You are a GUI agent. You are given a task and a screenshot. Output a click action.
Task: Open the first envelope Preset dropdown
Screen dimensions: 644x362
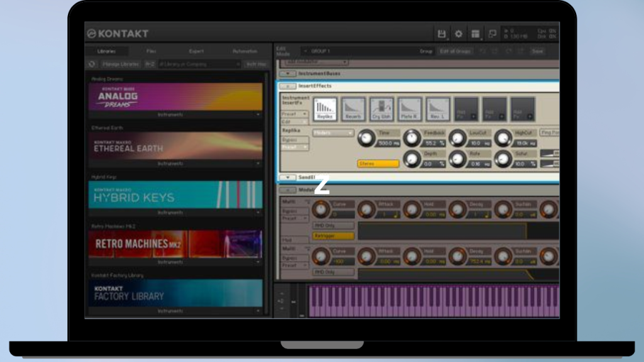(x=294, y=218)
